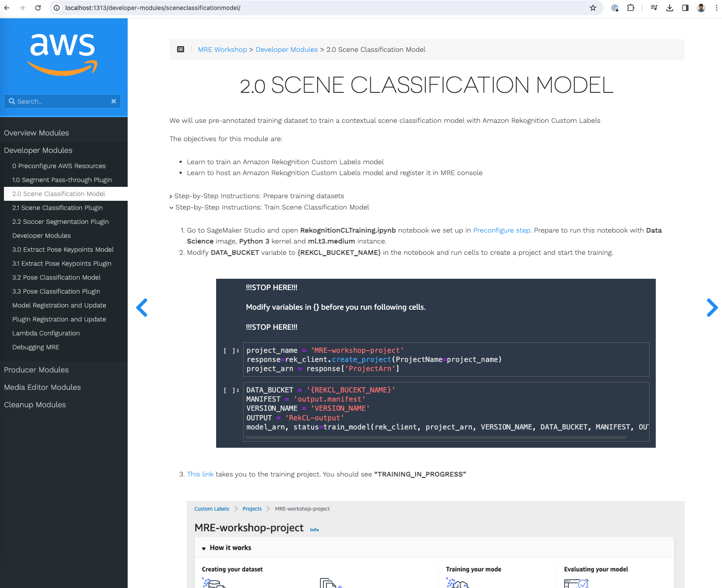Open Overview Modules in sidebar
This screenshot has width=722, height=588.
point(37,133)
